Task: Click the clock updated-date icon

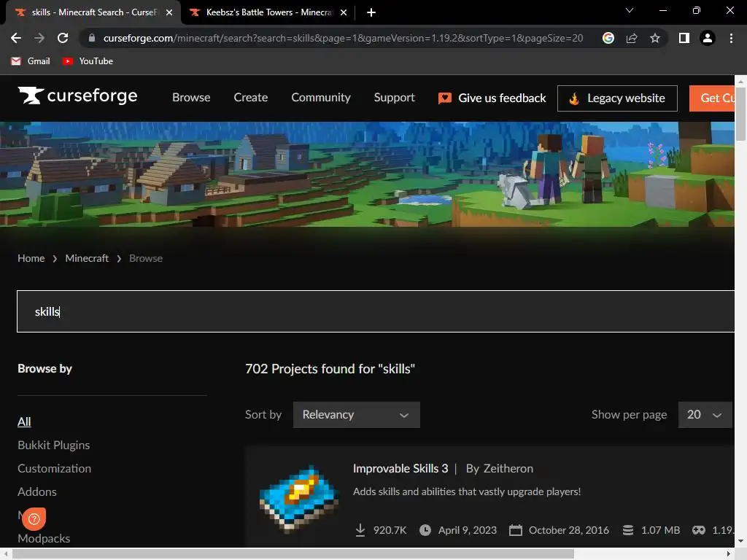Action: [x=425, y=530]
